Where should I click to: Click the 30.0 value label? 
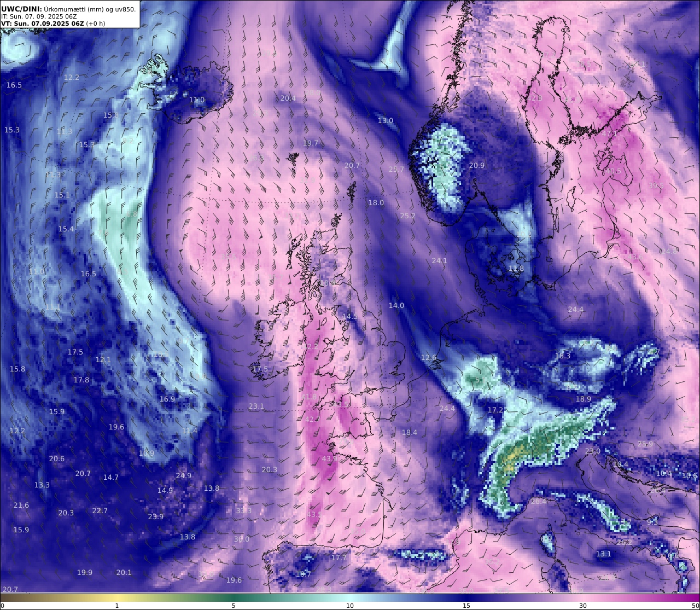241,539
